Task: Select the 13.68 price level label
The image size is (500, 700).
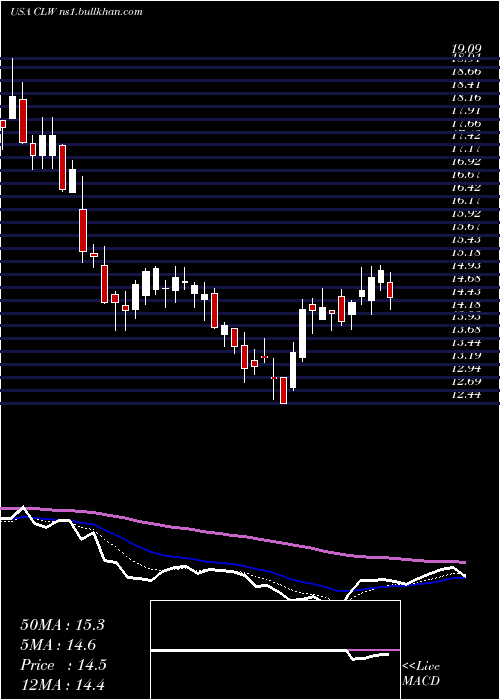Action: [466, 329]
